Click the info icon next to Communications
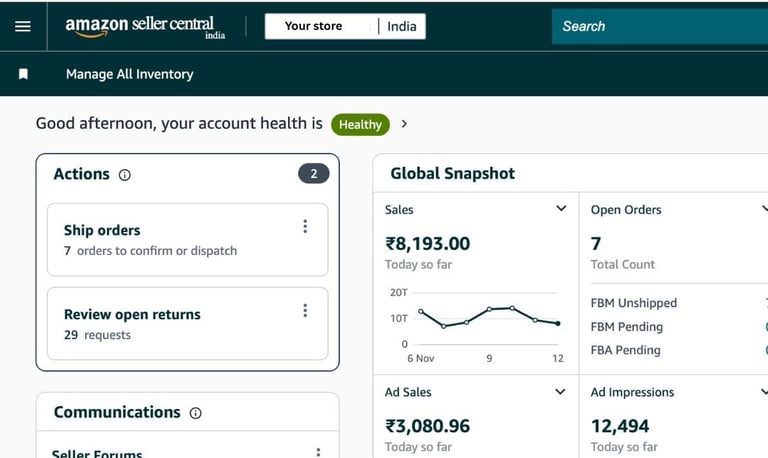 pos(196,413)
